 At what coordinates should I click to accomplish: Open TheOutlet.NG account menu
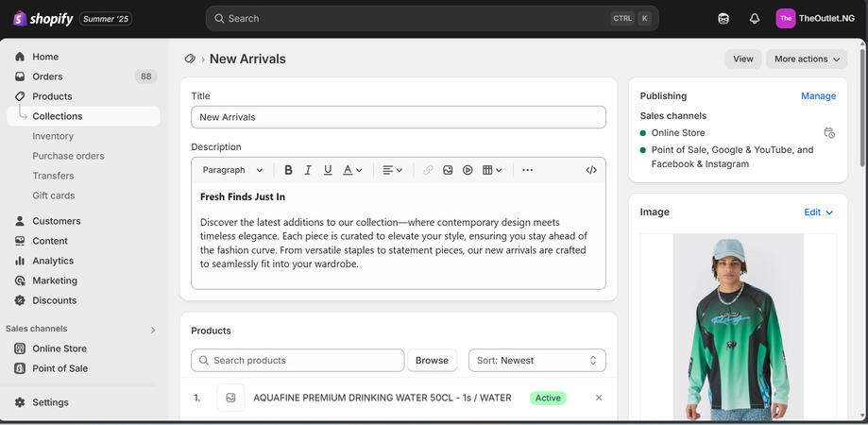[x=815, y=18]
